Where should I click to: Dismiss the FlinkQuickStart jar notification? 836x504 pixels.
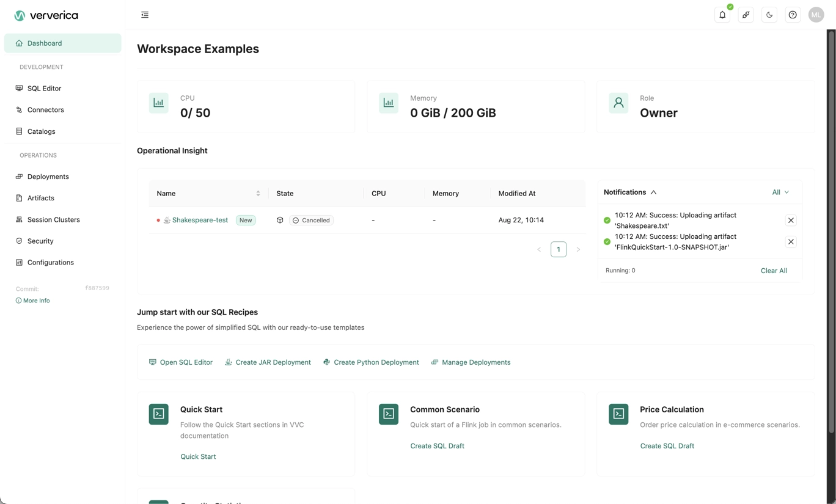point(791,242)
